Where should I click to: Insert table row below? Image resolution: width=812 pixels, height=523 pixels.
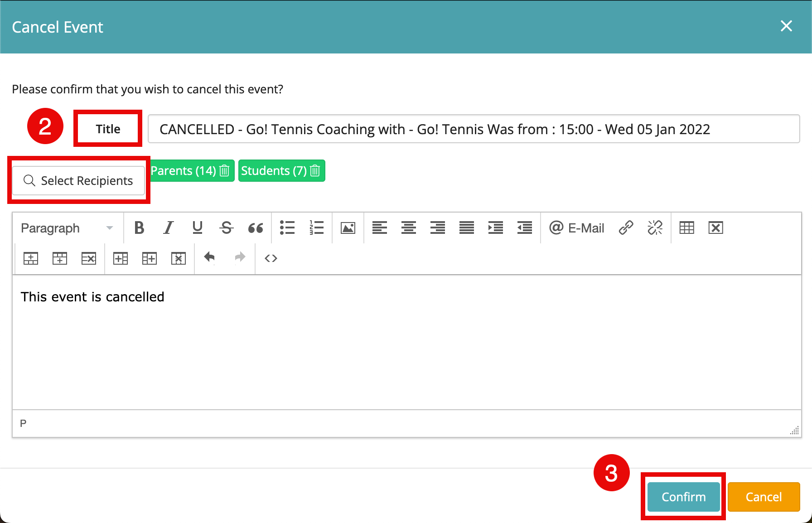[x=60, y=258]
